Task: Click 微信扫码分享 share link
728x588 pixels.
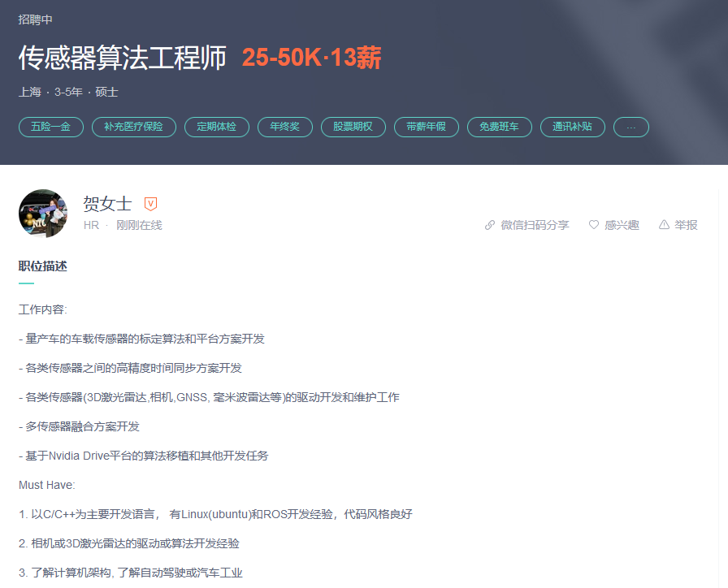Action: [535, 225]
